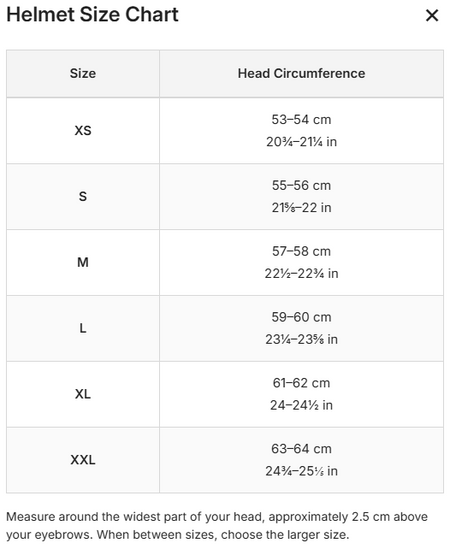This screenshot has width=450, height=549.
Task: Select the XS size row label
Action: pyautogui.click(x=83, y=131)
